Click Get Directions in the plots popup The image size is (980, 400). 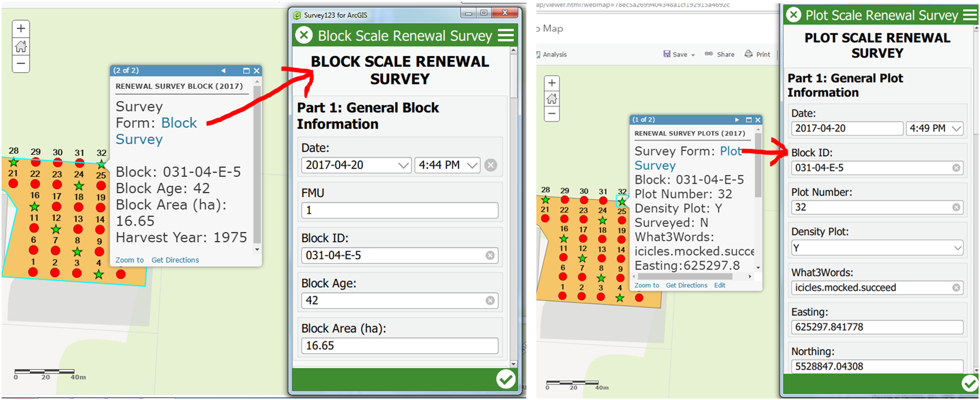click(x=686, y=285)
